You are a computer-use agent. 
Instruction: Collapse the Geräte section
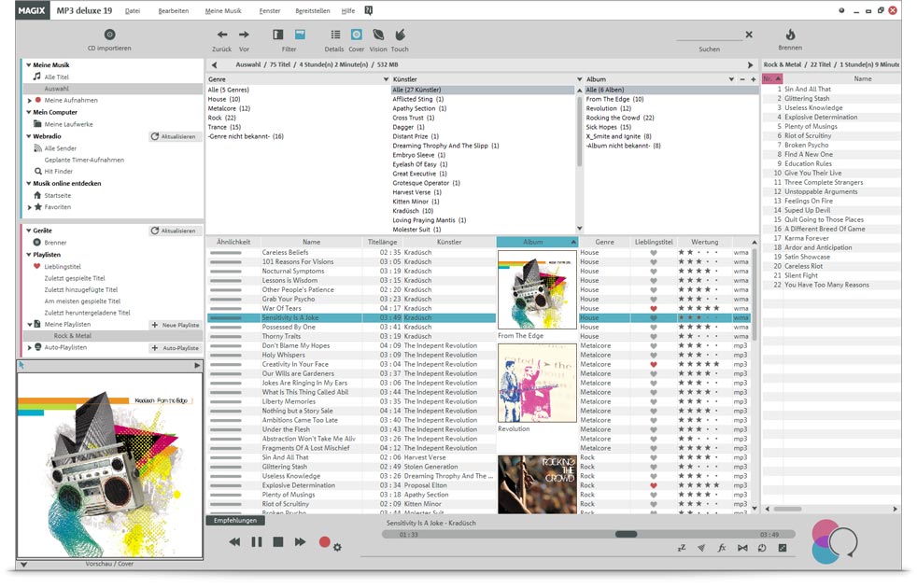click(28, 231)
